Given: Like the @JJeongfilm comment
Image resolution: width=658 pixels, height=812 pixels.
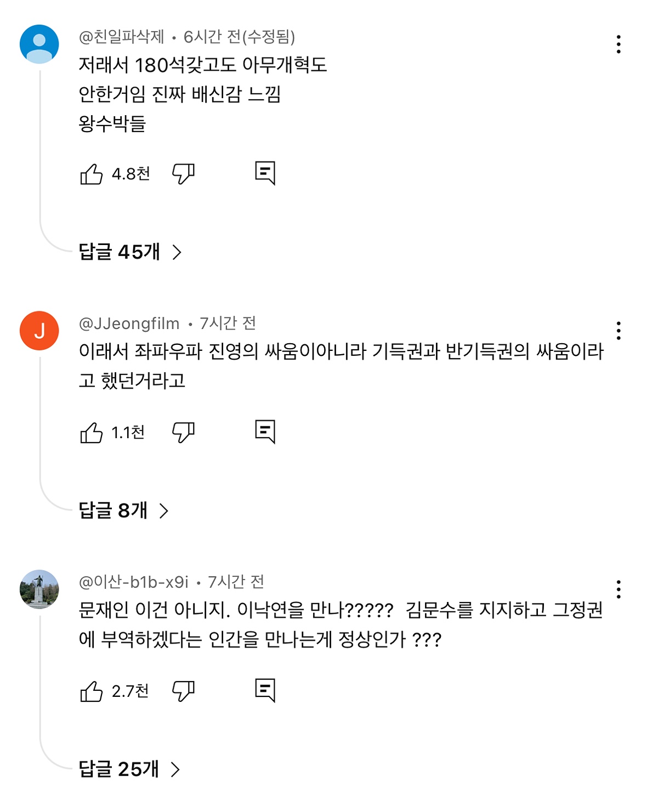Looking at the screenshot, I should click(92, 433).
